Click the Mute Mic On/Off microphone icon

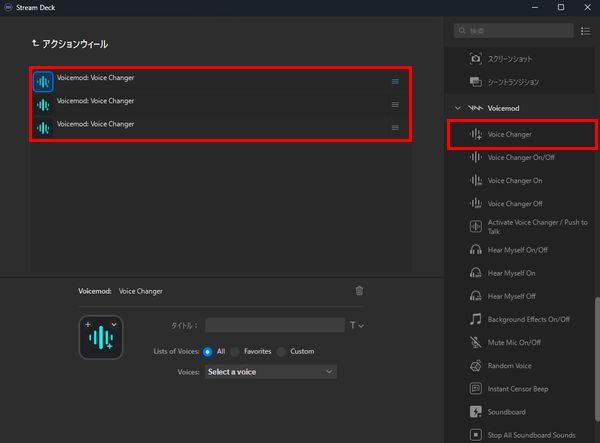[475, 342]
